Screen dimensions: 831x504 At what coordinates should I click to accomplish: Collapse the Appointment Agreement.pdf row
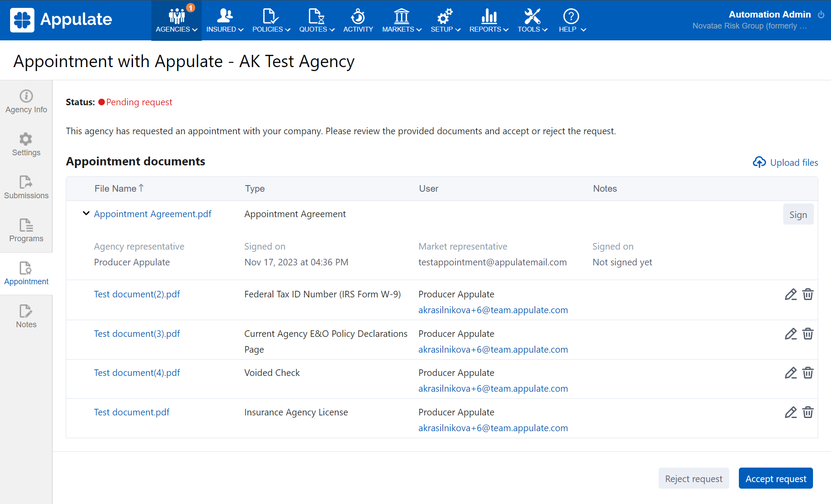(86, 214)
